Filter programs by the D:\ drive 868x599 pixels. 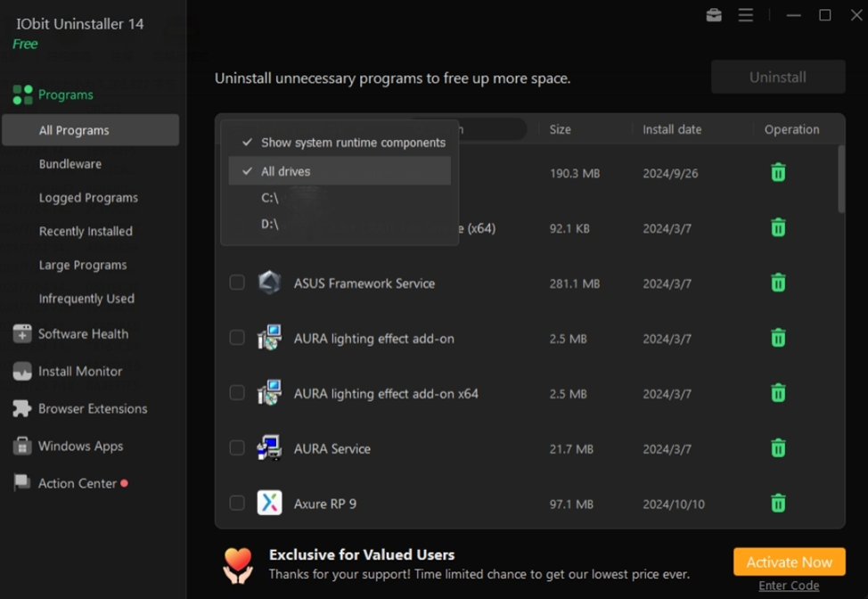point(340,224)
